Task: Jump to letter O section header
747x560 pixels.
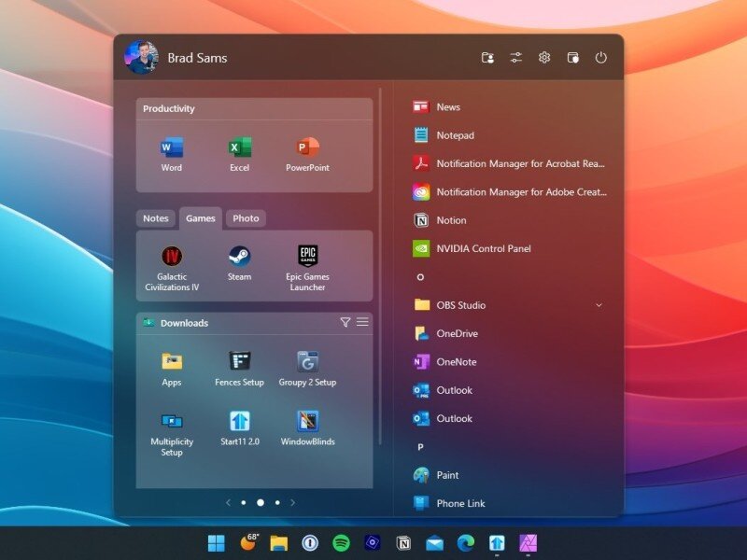Action: tap(420, 277)
